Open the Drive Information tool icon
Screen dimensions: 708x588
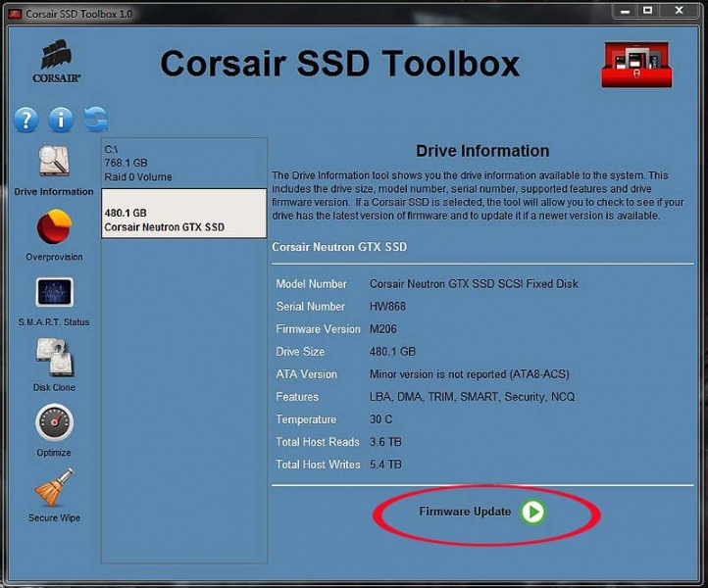click(54, 161)
